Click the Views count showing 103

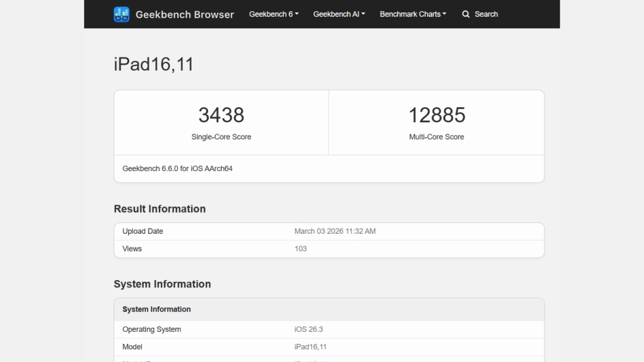301,248
